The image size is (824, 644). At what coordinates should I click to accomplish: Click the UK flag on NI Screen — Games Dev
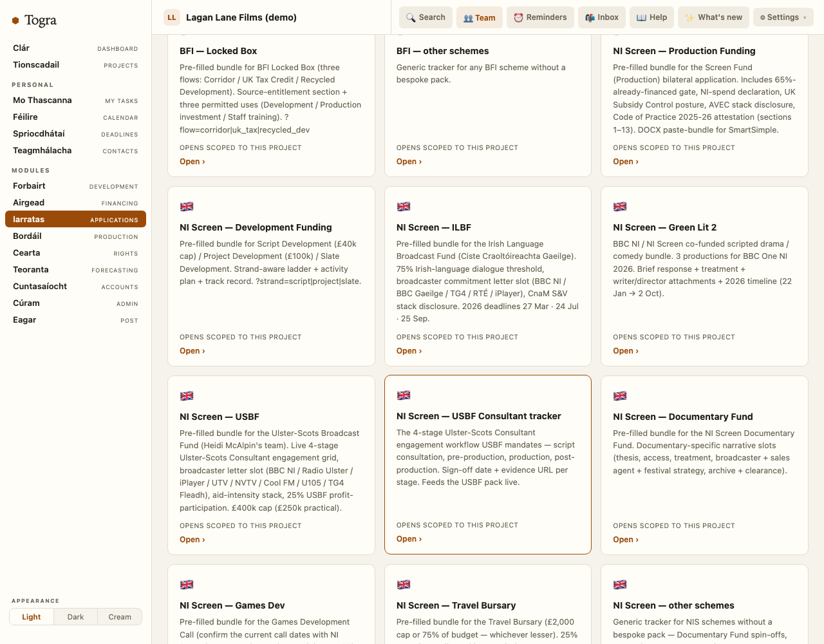coord(187,585)
